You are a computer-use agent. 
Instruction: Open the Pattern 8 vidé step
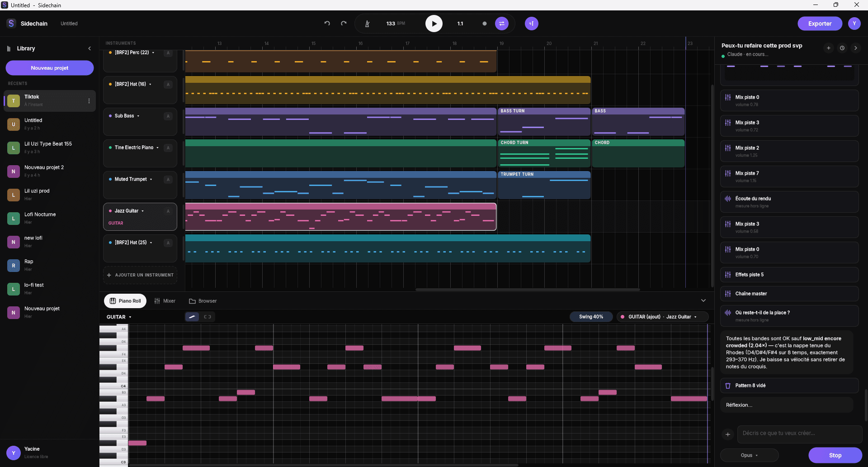pyautogui.click(x=789, y=386)
